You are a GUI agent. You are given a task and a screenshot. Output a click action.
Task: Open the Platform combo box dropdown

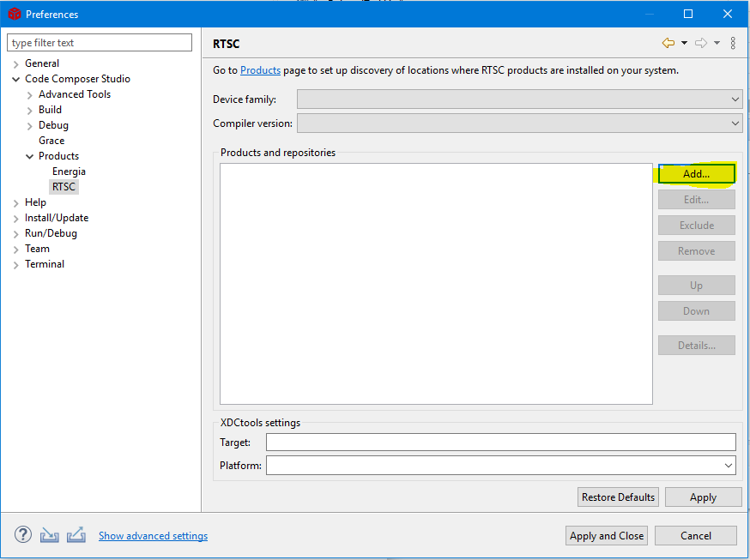click(x=729, y=466)
